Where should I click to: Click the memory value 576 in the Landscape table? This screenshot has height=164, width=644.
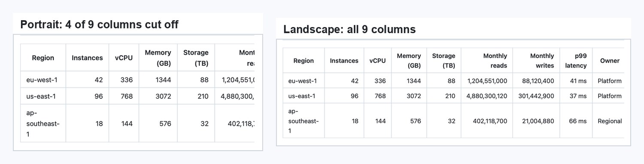pyautogui.click(x=409, y=121)
